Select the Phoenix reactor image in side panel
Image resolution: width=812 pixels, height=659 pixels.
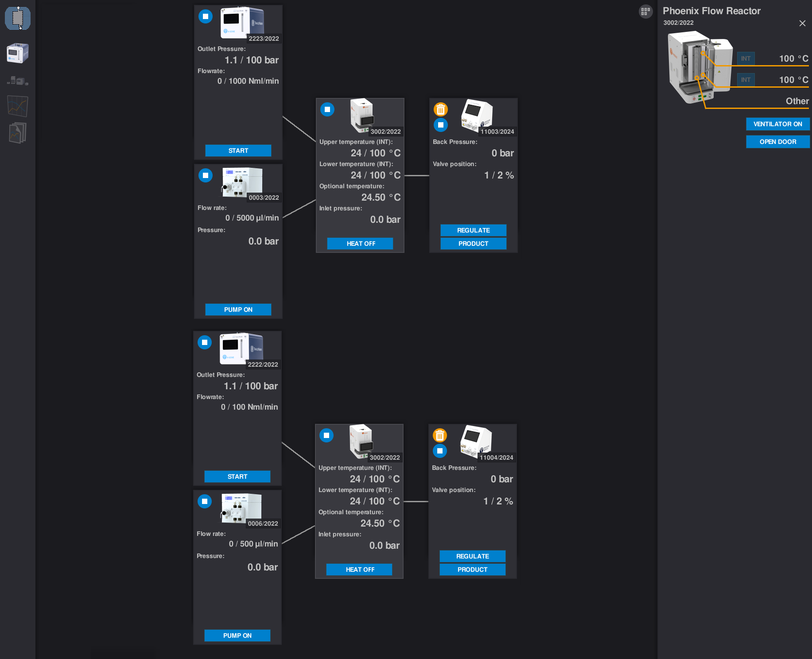click(698, 67)
